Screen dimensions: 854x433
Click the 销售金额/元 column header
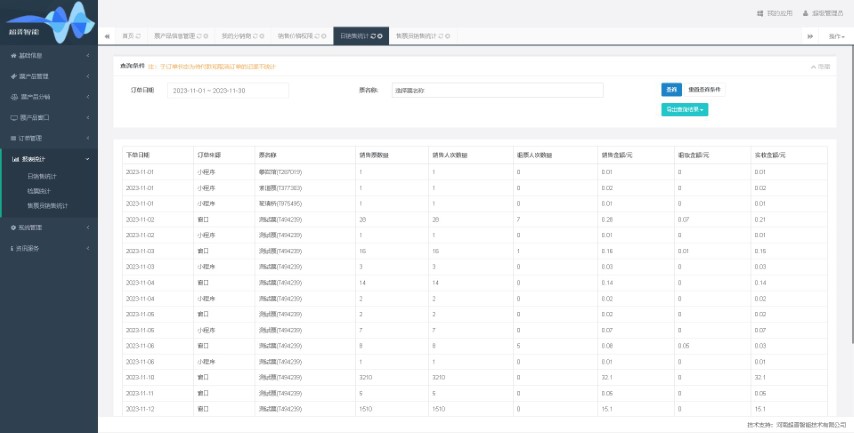pos(635,155)
